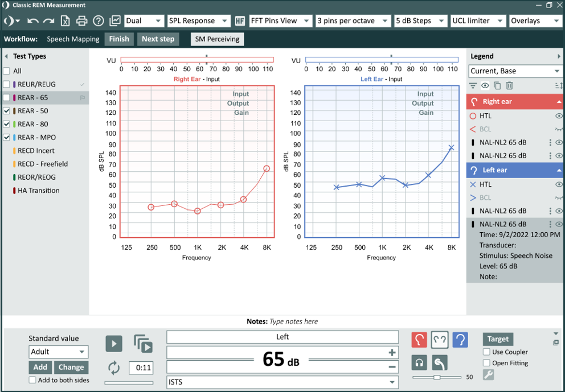This screenshot has height=392, width=565.
Task: Click the undo arrow icon
Action: pyautogui.click(x=33, y=21)
